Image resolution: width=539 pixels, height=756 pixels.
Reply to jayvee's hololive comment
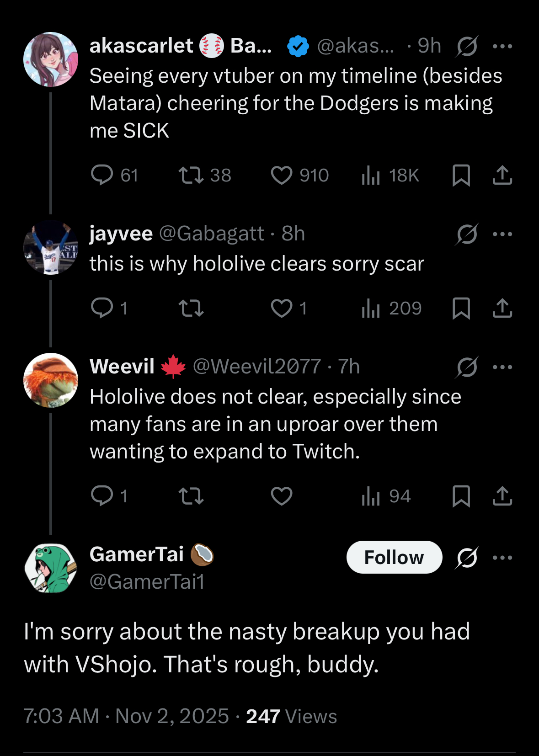click(102, 308)
